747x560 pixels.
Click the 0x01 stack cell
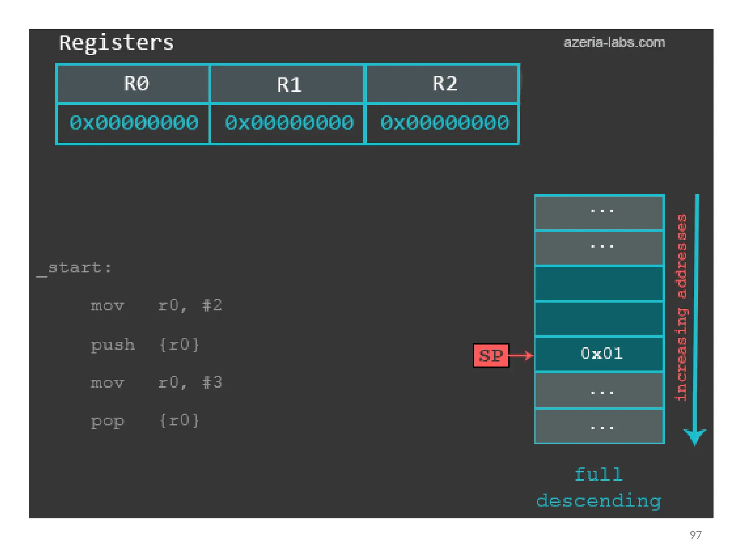[599, 354]
